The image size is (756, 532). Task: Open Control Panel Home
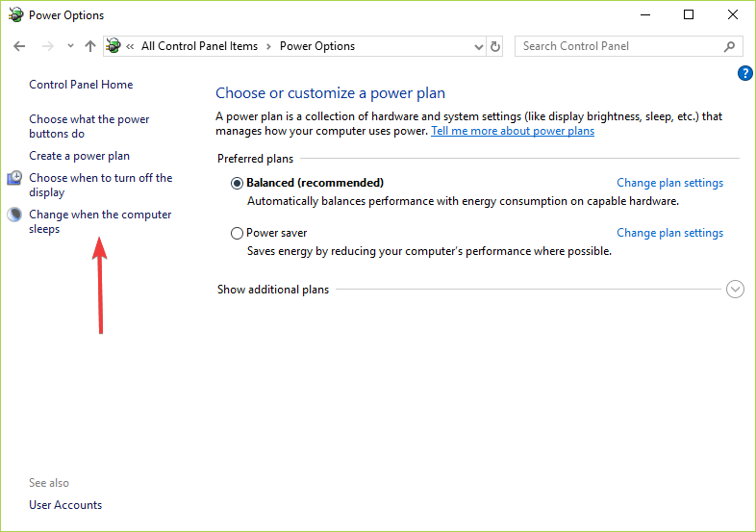point(81,85)
